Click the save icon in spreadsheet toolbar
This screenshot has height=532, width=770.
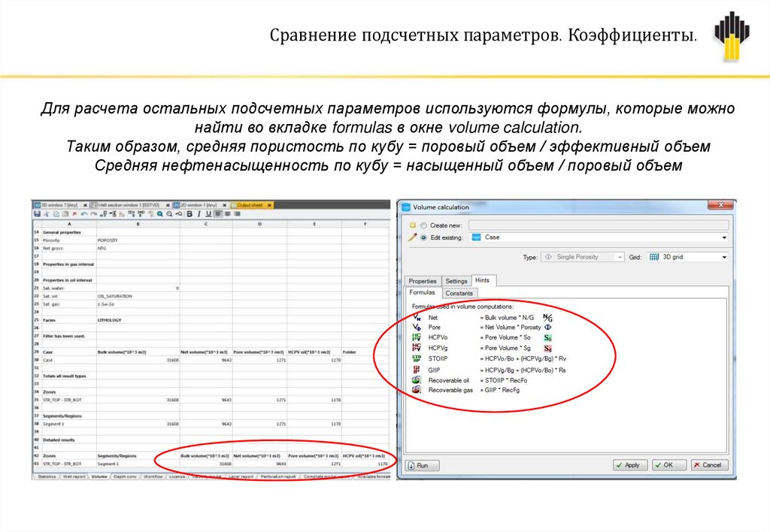pos(37,214)
